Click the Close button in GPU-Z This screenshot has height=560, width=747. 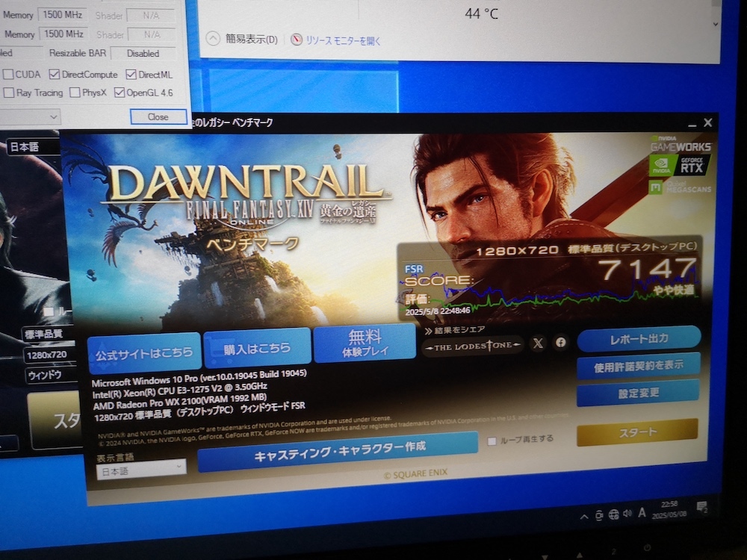pyautogui.click(x=158, y=116)
